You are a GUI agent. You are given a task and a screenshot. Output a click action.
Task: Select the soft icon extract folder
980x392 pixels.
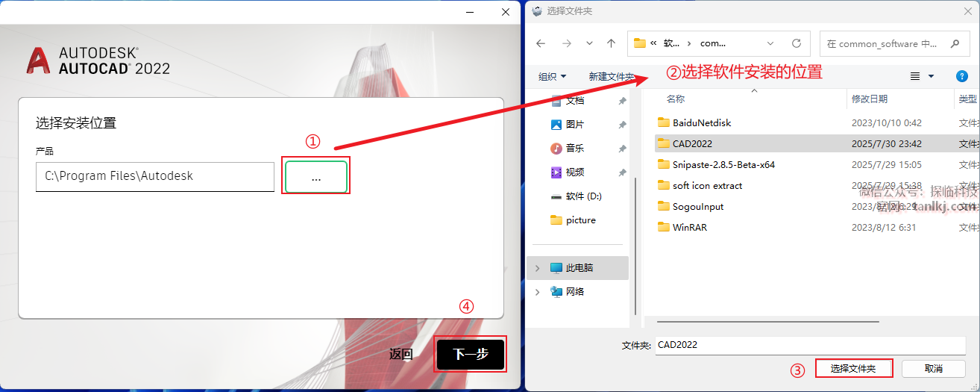[x=707, y=185]
